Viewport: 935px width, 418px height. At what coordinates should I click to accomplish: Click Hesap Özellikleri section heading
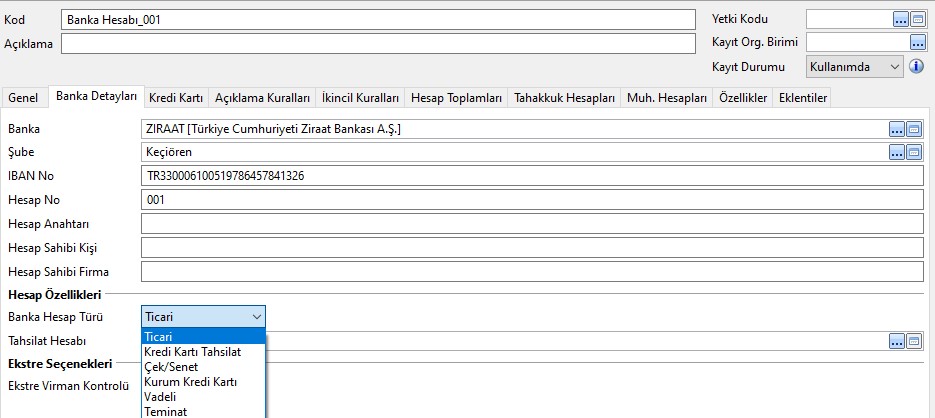click(54, 294)
